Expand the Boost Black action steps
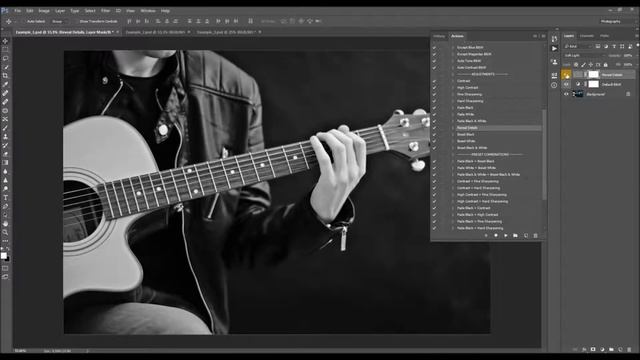 pyautogui.click(x=453, y=134)
